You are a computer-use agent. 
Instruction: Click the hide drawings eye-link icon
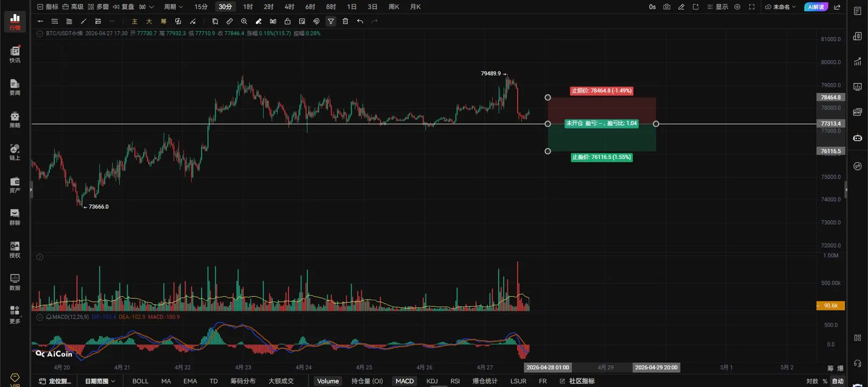317,21
